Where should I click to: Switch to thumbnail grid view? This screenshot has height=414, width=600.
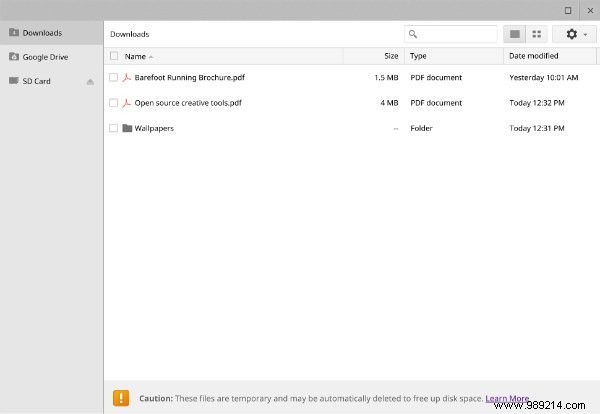(537, 34)
